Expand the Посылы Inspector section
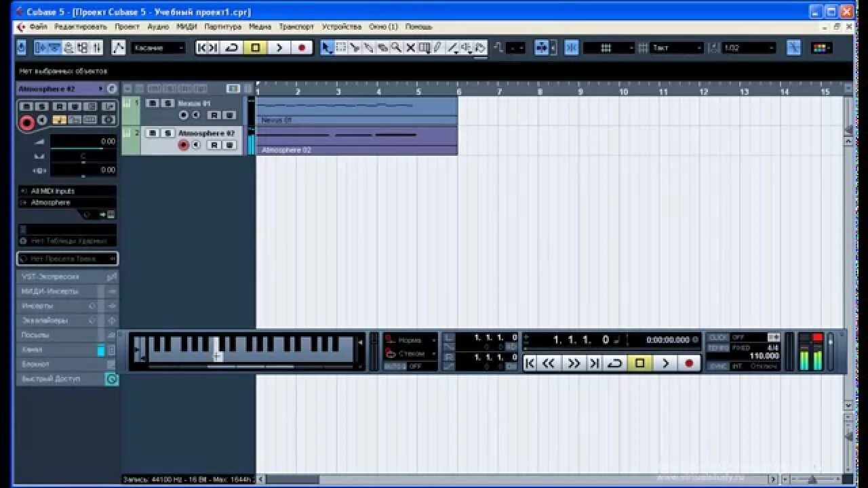 67,335
